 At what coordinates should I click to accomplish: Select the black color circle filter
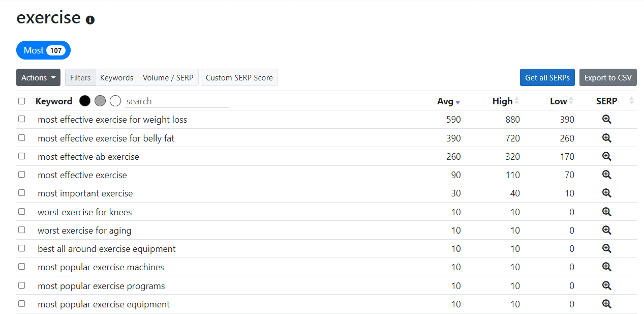coord(85,101)
